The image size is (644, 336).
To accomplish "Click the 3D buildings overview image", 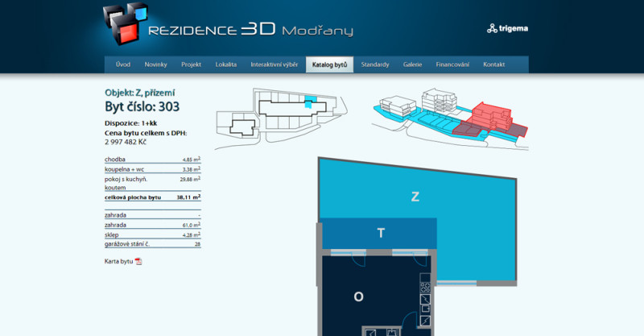I will (x=450, y=119).
